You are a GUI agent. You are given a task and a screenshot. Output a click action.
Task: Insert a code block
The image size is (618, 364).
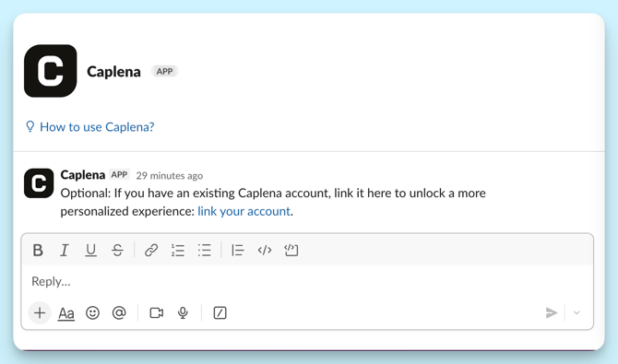click(291, 250)
